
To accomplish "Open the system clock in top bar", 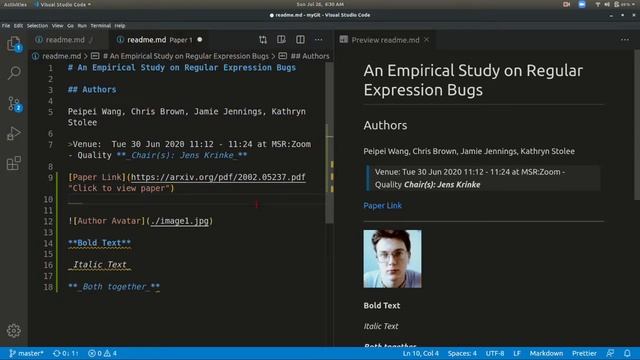I will coord(320,4).
